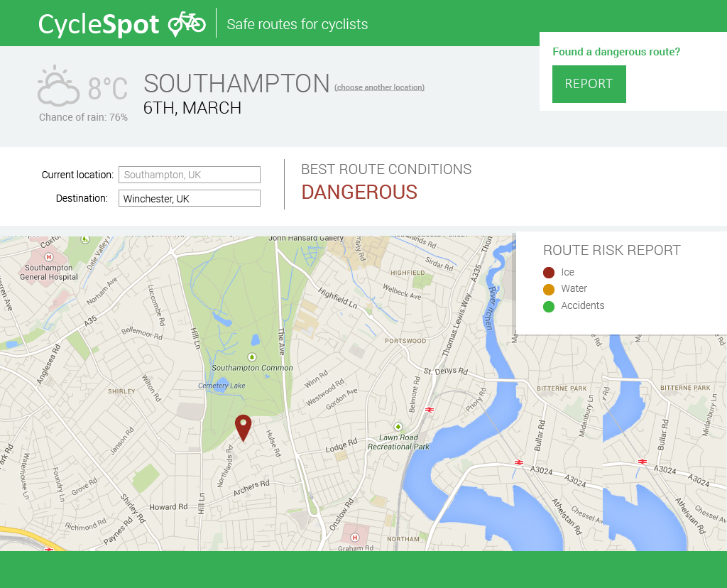Click the CycleSpot title text
The width and height of the screenshot is (727, 588).
[99, 24]
